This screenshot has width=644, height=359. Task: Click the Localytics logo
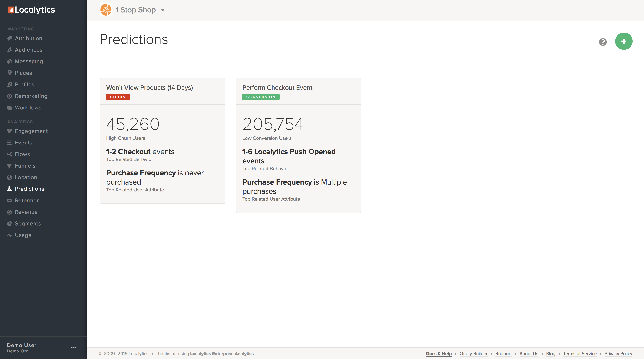point(31,10)
